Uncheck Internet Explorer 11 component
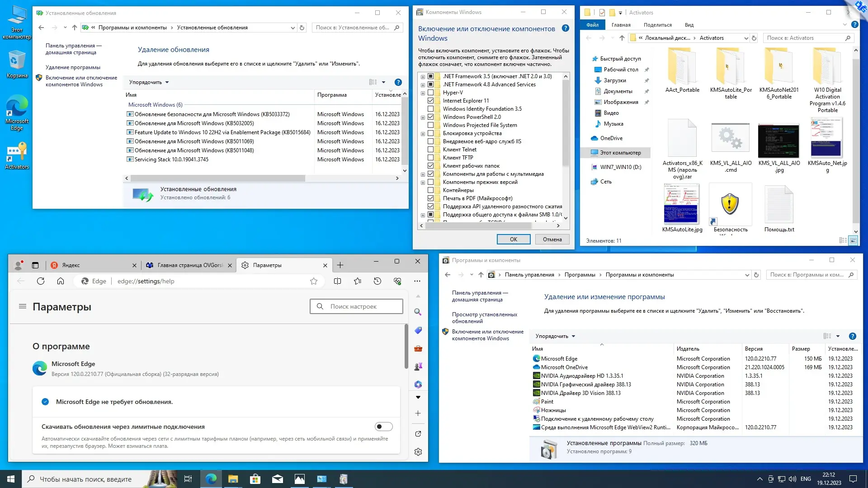868x488 pixels. [431, 101]
